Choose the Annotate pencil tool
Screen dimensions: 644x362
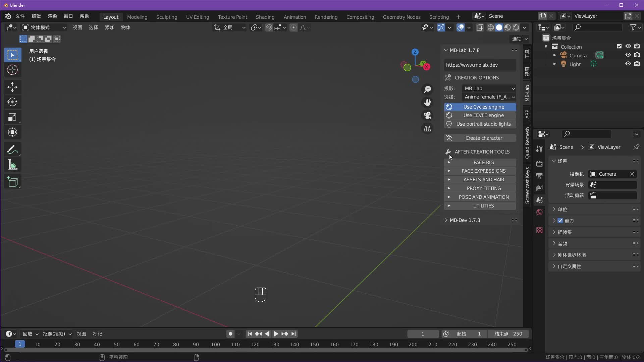point(12,149)
